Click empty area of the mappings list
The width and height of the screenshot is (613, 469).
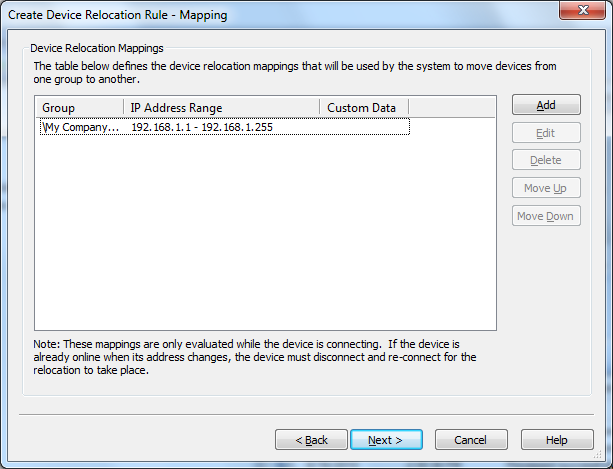(x=265, y=234)
